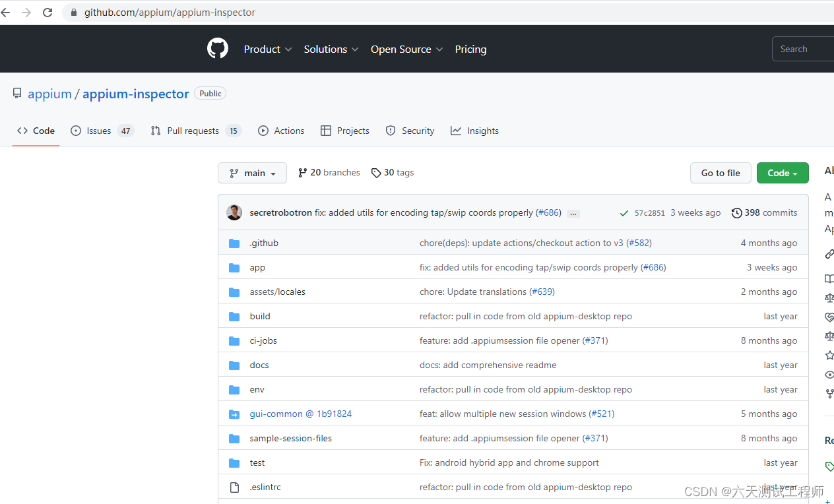Open the sample-session-files folder name
This screenshot has width=834, height=504.
pyautogui.click(x=291, y=439)
